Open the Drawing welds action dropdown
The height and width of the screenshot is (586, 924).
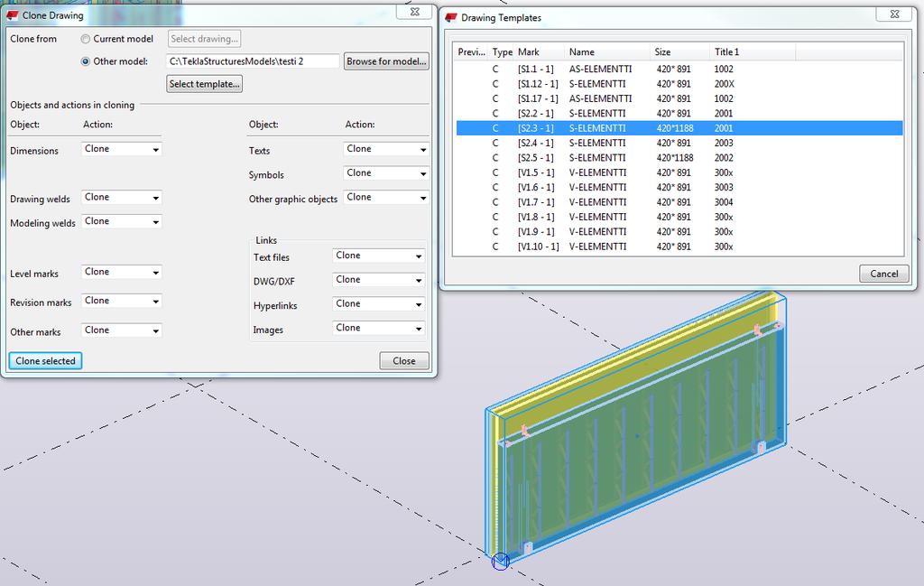tap(122, 198)
